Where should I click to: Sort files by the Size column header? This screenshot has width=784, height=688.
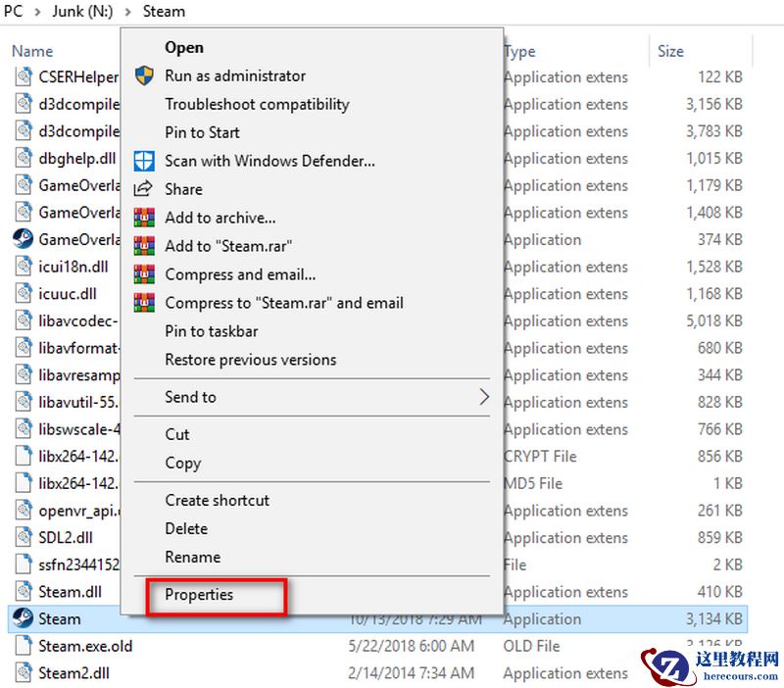670,51
